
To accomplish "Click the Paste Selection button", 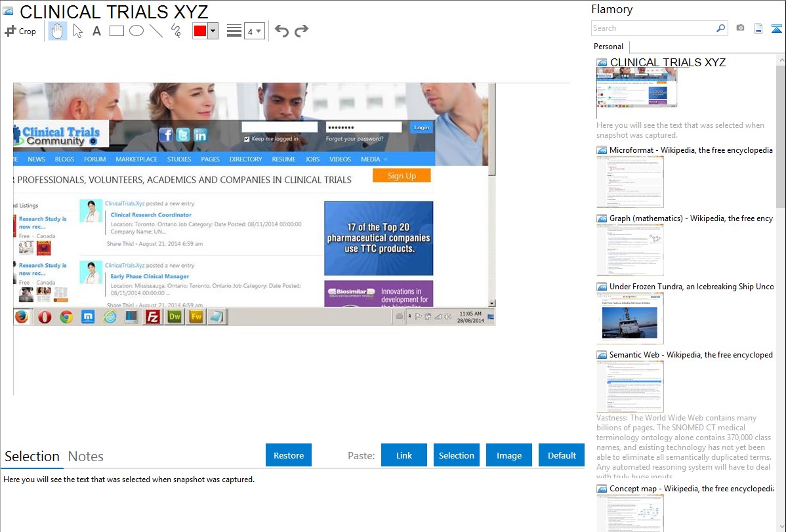I will tap(456, 455).
